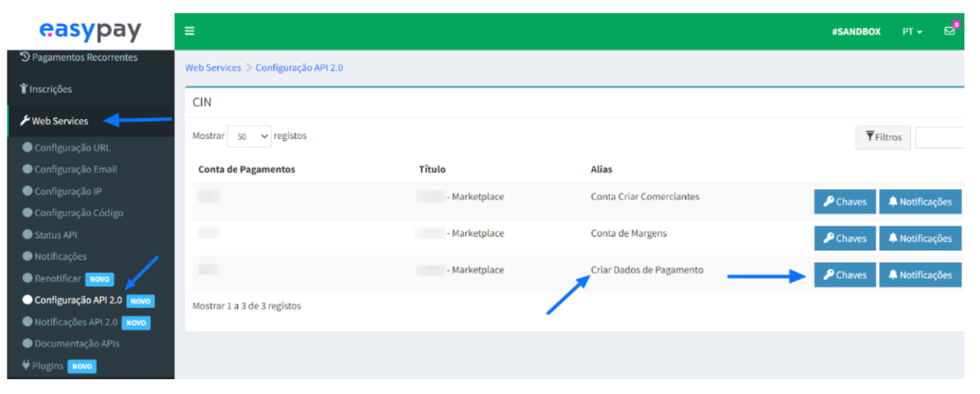
Task: Go to Inscrições sidebar item
Action: click(x=51, y=89)
